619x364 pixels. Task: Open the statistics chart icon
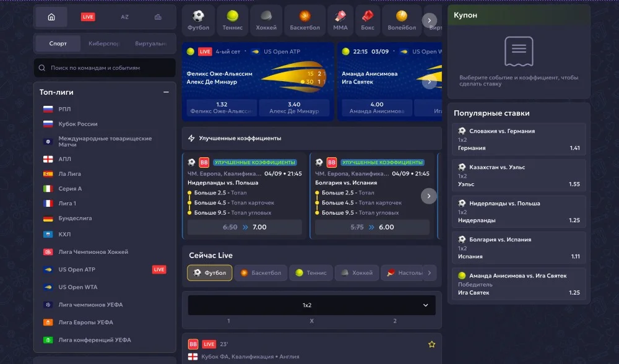(x=158, y=17)
